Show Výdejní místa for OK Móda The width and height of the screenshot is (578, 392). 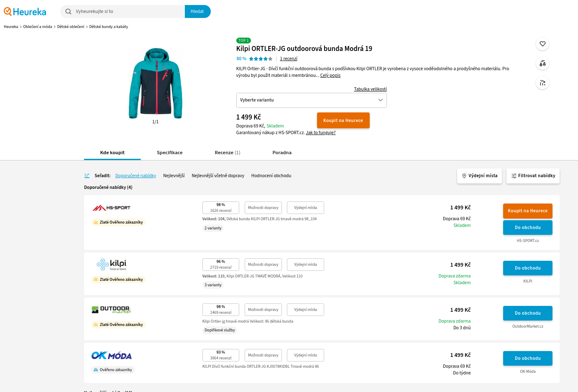[305, 355]
